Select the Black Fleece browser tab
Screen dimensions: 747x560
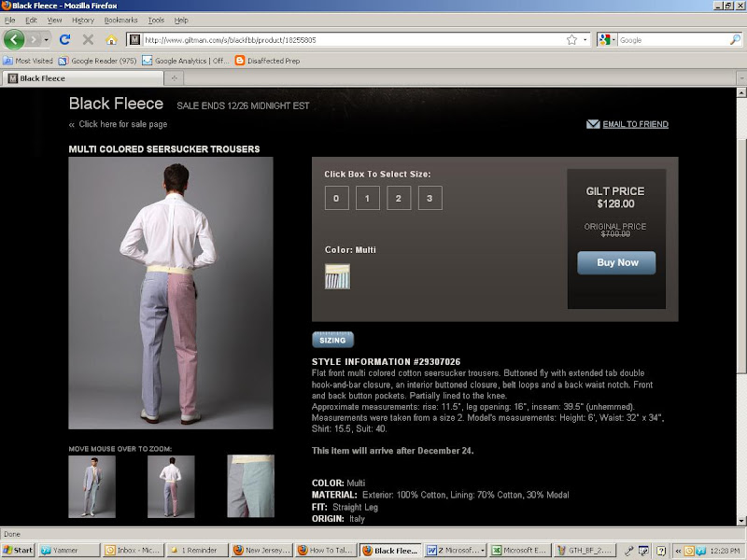tap(82, 78)
